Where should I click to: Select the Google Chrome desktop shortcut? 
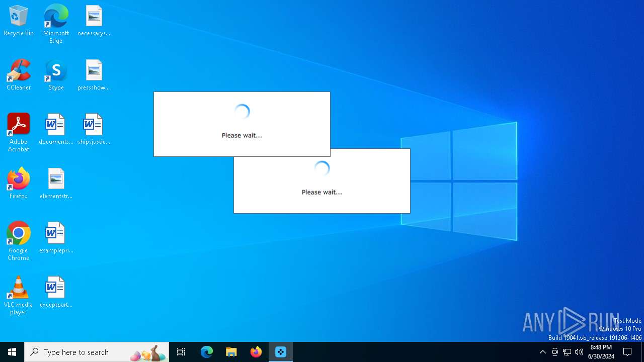(19, 241)
